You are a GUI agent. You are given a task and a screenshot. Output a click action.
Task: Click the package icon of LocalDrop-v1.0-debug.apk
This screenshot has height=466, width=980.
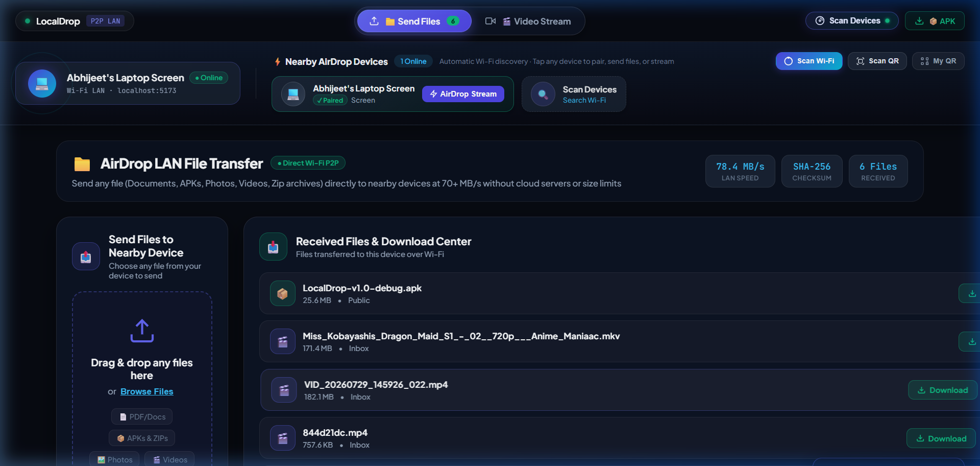(x=282, y=293)
